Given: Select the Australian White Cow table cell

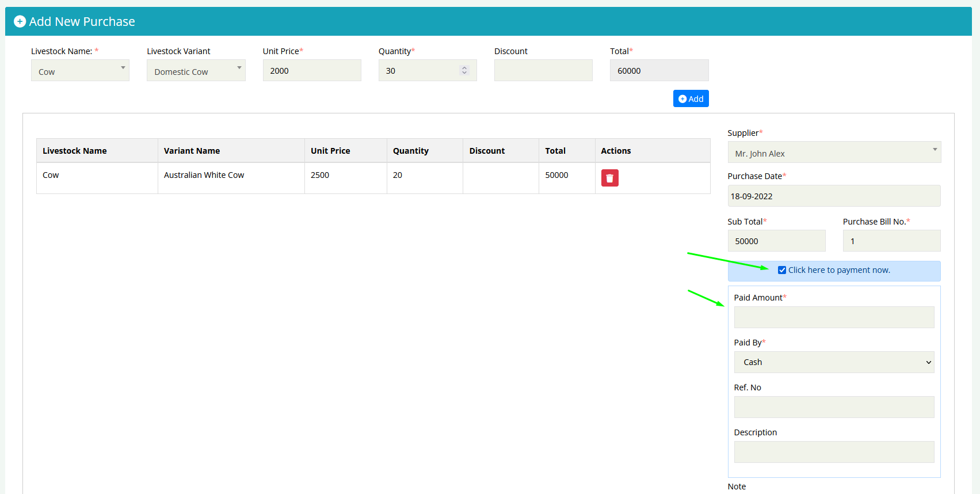Looking at the screenshot, I should tap(204, 175).
